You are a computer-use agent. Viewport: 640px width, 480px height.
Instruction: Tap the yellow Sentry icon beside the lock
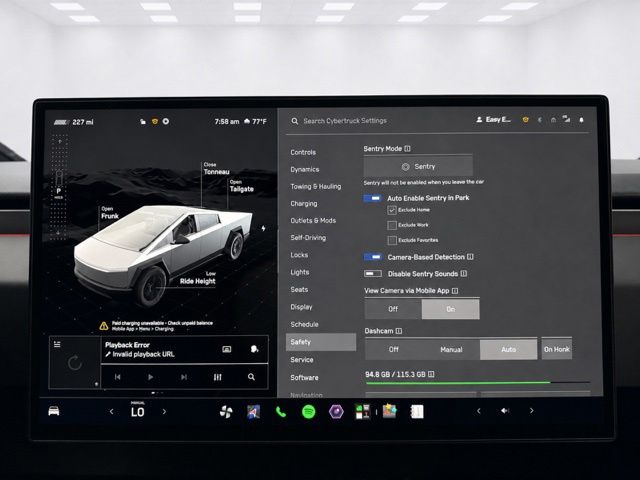point(155,122)
